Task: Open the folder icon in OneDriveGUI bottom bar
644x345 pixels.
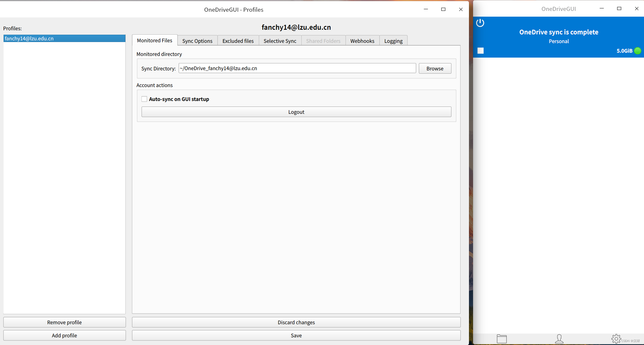Action: coord(502,339)
